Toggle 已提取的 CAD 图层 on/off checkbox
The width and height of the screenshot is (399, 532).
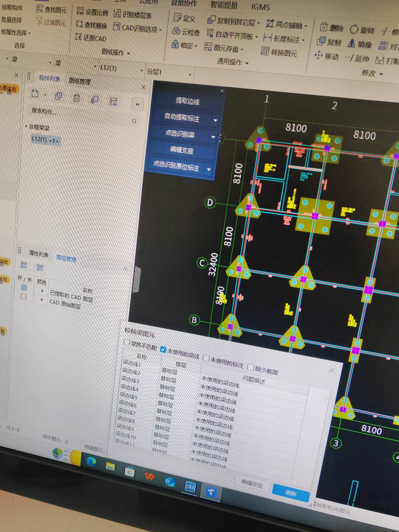tap(24, 287)
